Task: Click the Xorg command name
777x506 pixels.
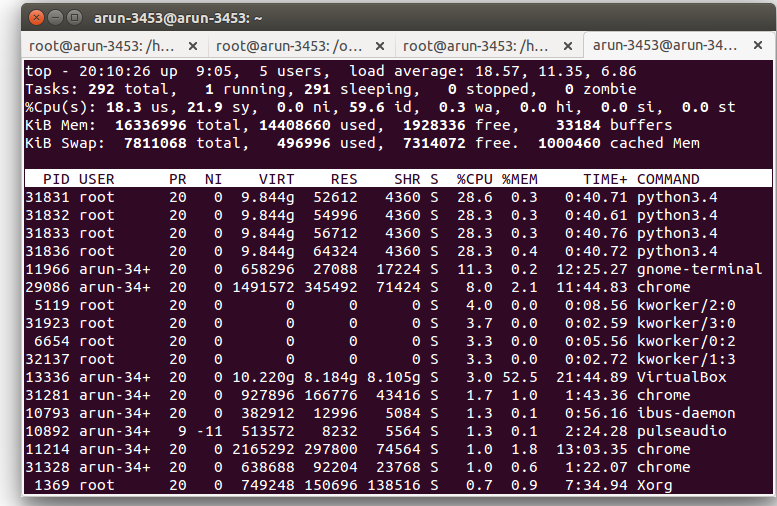Action: [655, 485]
